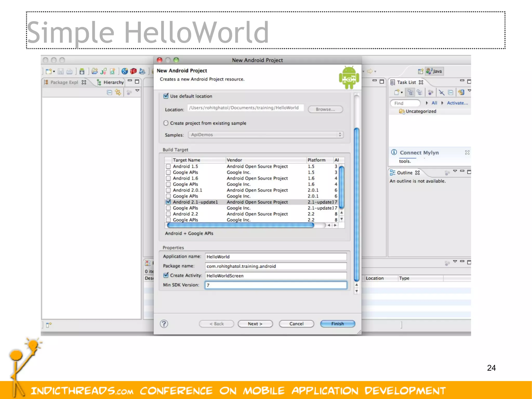Click the New wizard toolbar icon in Eclipse
532x399 pixels.
pyautogui.click(x=49, y=71)
